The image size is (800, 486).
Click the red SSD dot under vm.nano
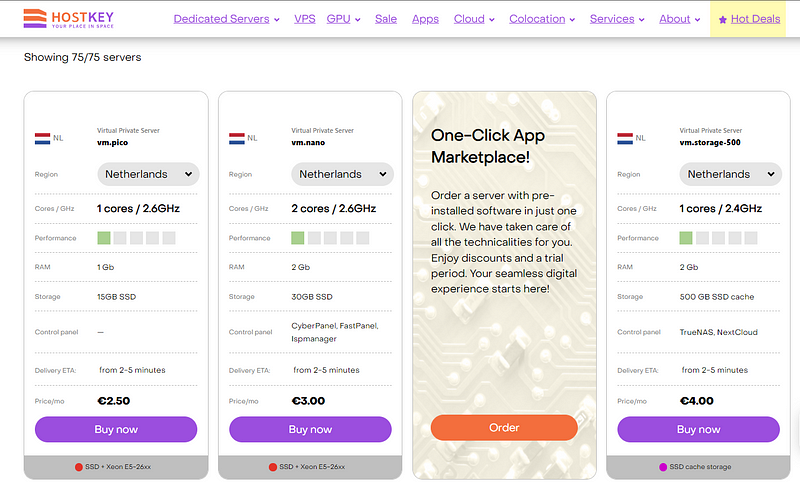coord(273,467)
